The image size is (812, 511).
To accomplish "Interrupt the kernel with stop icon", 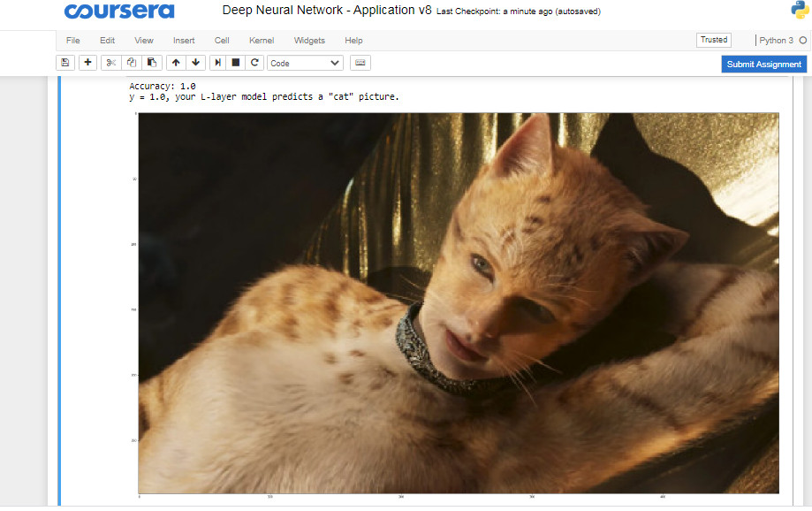I will (x=236, y=63).
